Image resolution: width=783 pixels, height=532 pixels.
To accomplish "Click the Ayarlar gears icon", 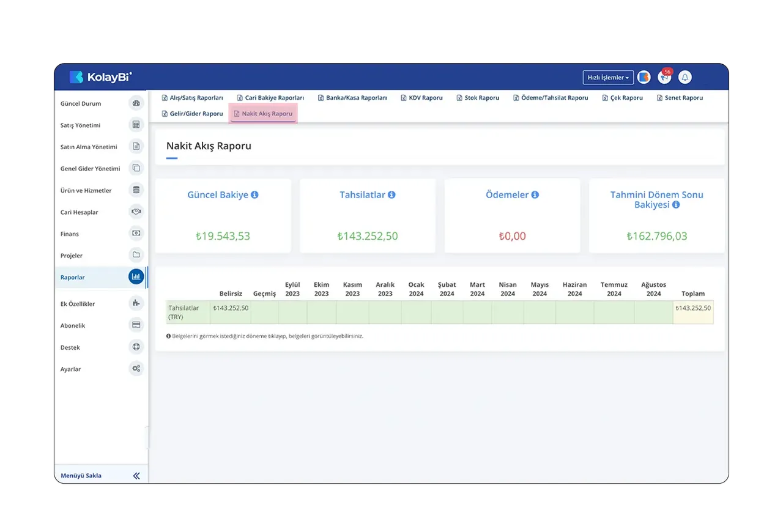I will tap(136, 369).
